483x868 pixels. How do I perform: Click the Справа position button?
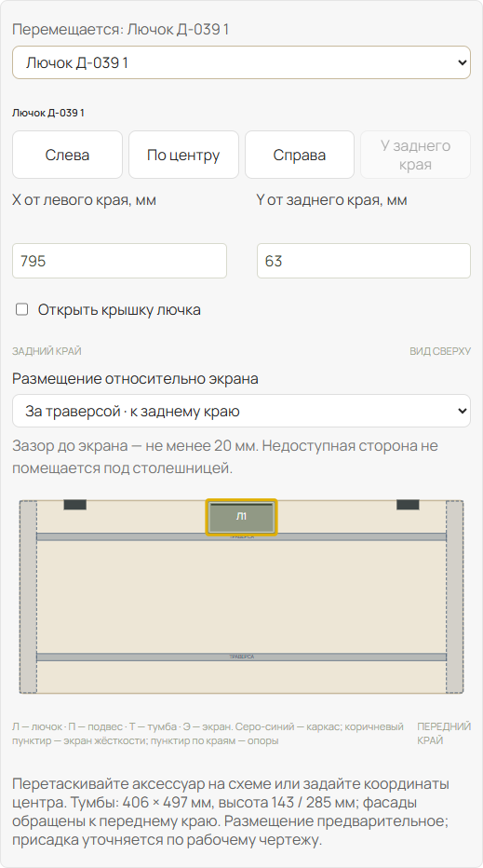click(x=300, y=155)
